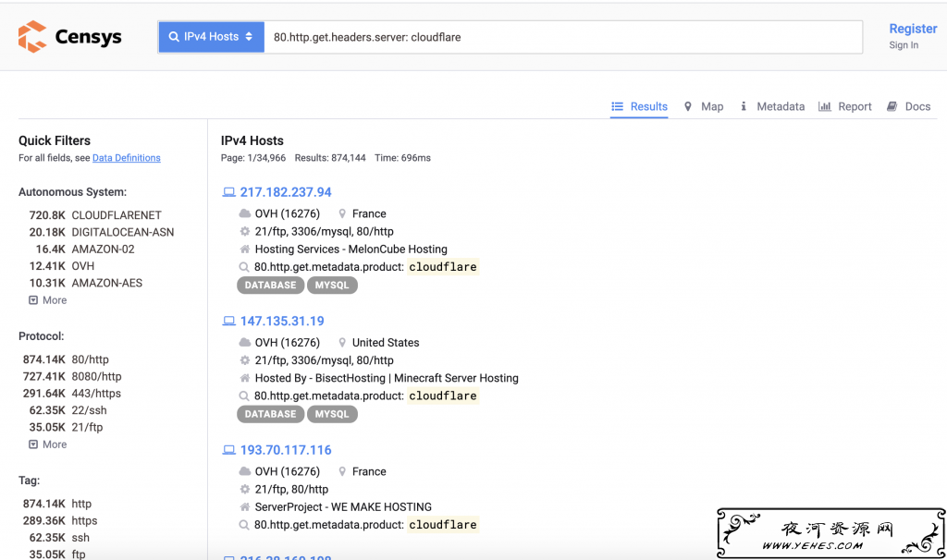
Task: Click MYSQL tag under 147.135.31.19
Action: click(332, 415)
